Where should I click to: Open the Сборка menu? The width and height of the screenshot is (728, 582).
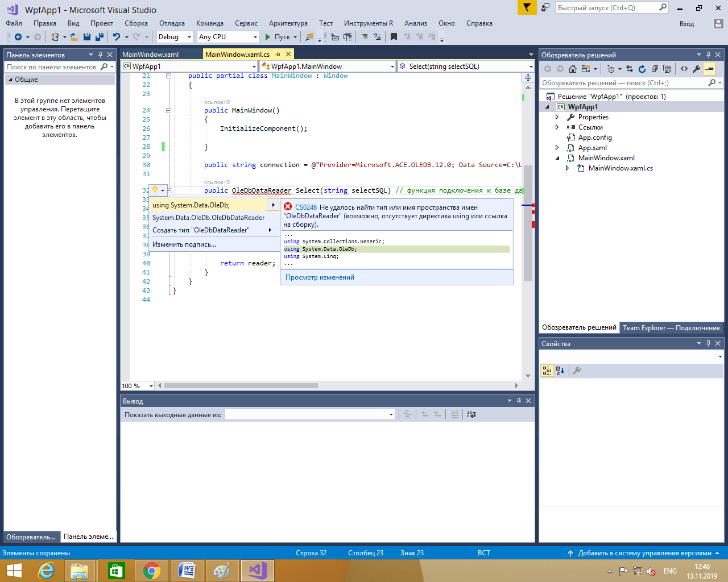(x=136, y=23)
